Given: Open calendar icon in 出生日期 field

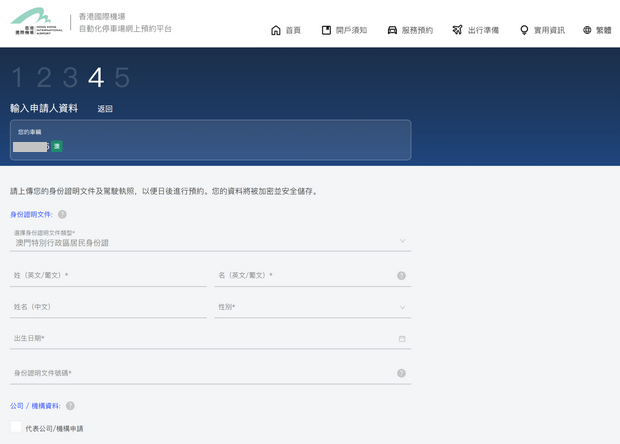Looking at the screenshot, I should coord(401,339).
